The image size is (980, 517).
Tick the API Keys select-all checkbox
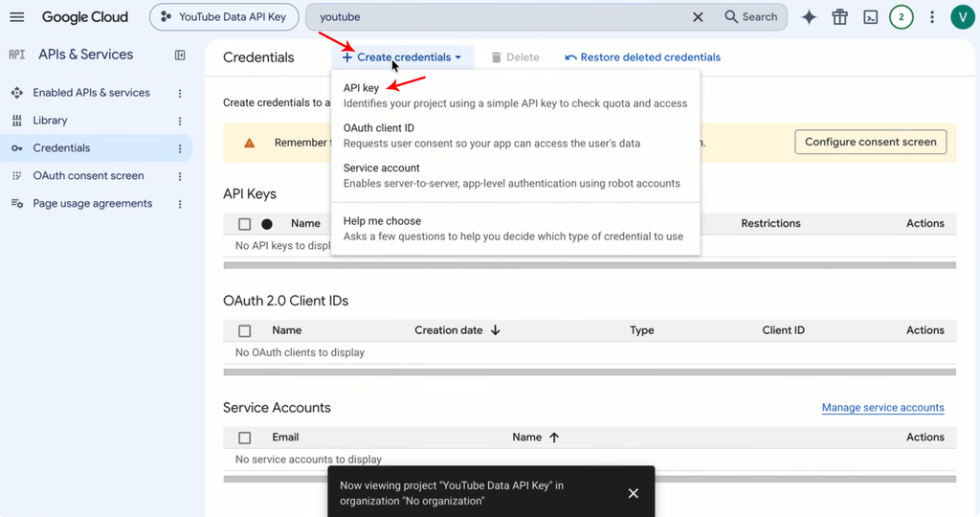(x=244, y=224)
